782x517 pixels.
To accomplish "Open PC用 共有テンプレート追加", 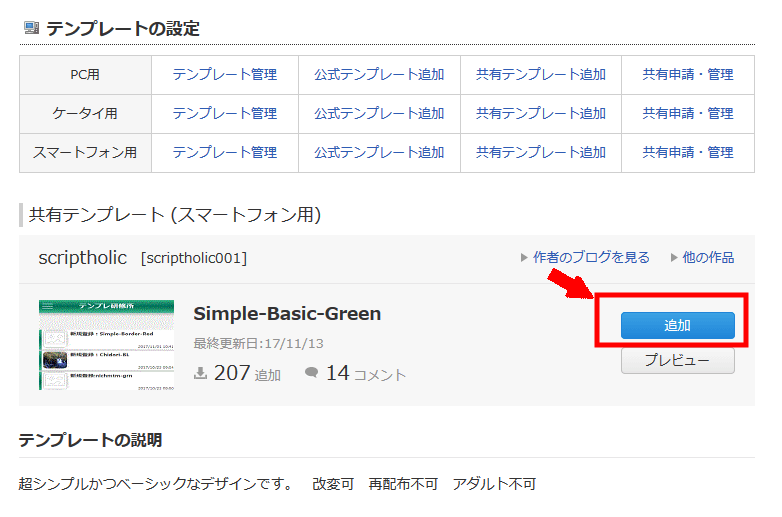I will click(x=541, y=75).
